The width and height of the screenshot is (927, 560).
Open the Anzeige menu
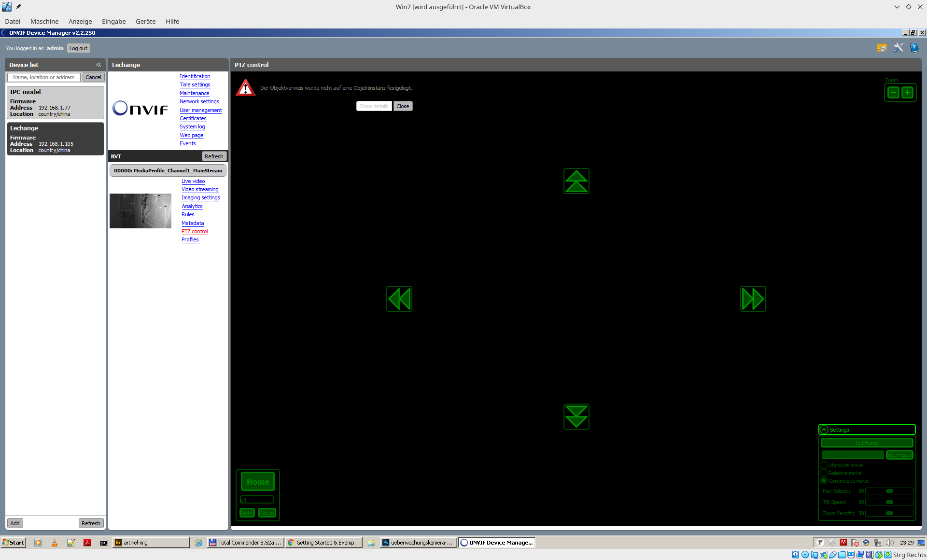(80, 21)
